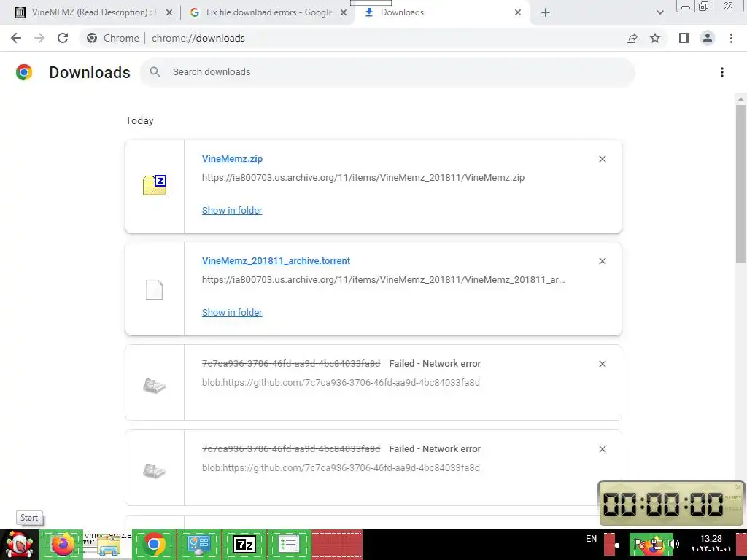Show the torrent file in folder
The width and height of the screenshot is (747, 560).
pos(232,312)
